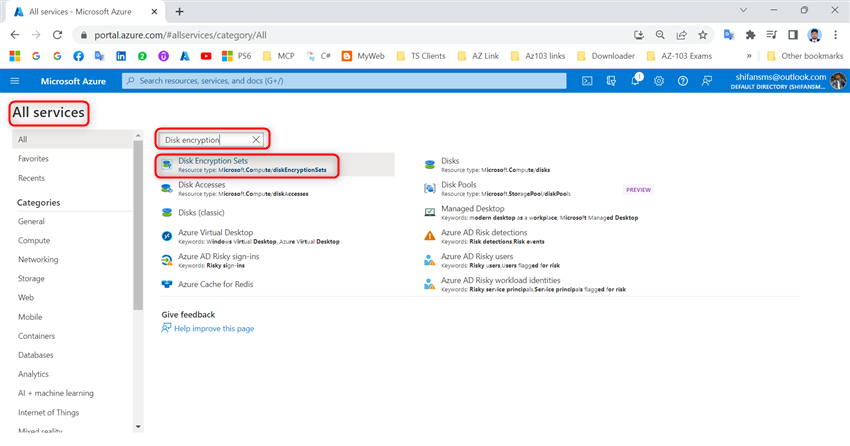This screenshot has width=850, height=446.
Task: Open the Disk Pools service link
Action: [x=459, y=185]
